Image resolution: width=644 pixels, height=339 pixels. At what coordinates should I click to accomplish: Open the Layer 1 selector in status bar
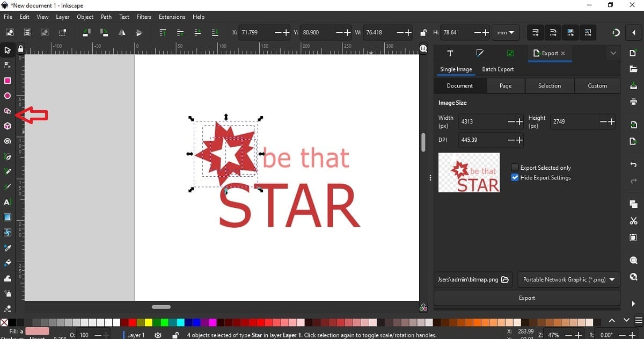click(x=136, y=335)
